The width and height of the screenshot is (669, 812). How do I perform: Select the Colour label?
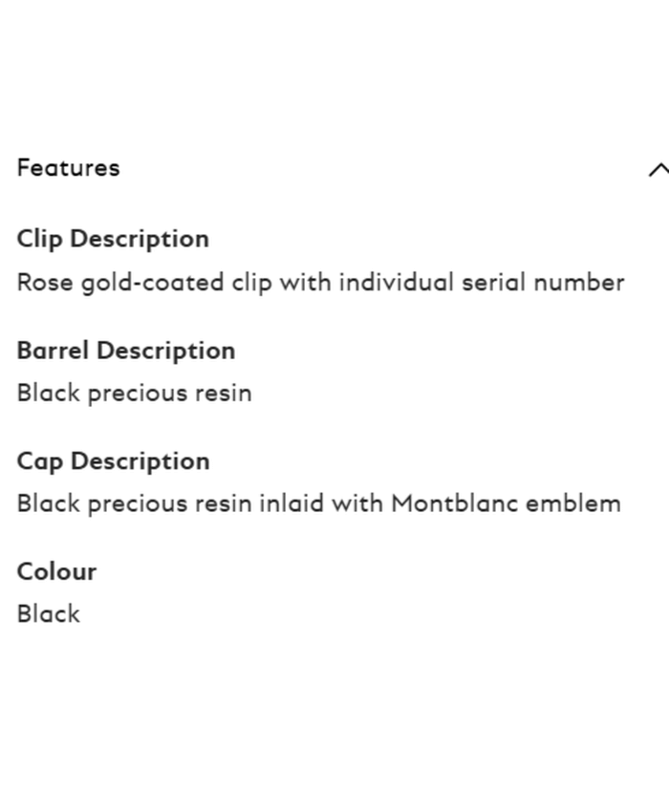(x=56, y=572)
